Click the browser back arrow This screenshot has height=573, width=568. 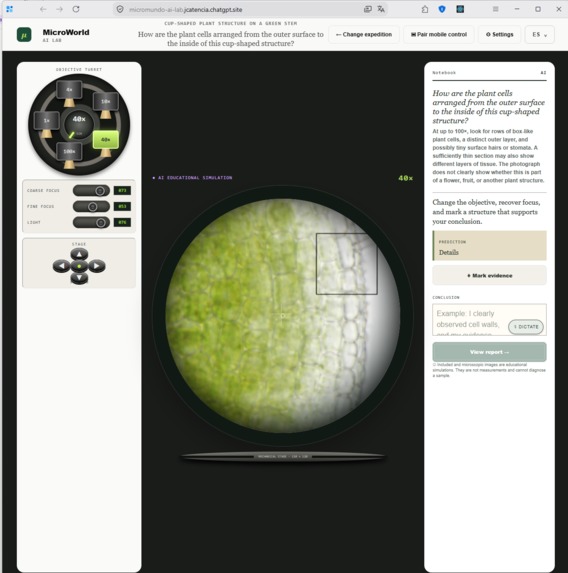43,9
